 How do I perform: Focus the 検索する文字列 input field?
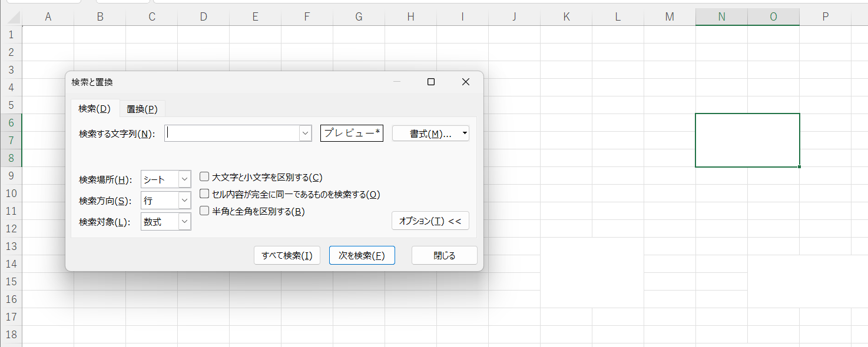point(232,134)
